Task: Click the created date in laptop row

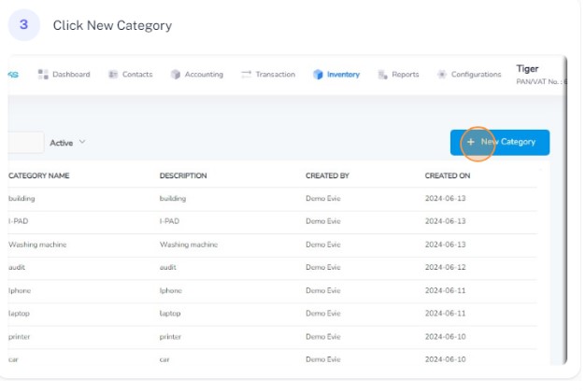Action: coord(445,314)
